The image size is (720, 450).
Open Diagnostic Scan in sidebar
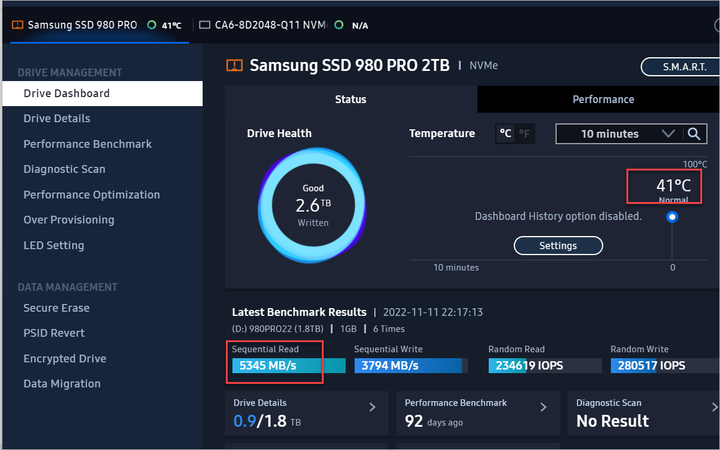[64, 169]
